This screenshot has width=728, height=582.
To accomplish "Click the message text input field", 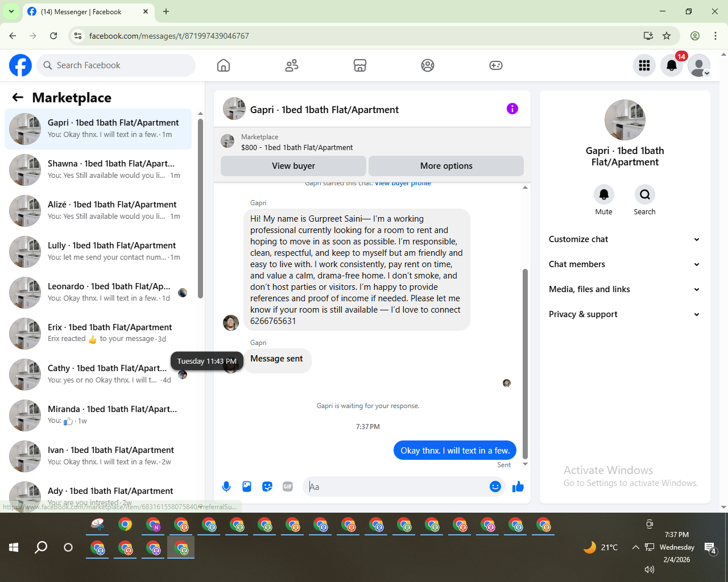I will 397,487.
